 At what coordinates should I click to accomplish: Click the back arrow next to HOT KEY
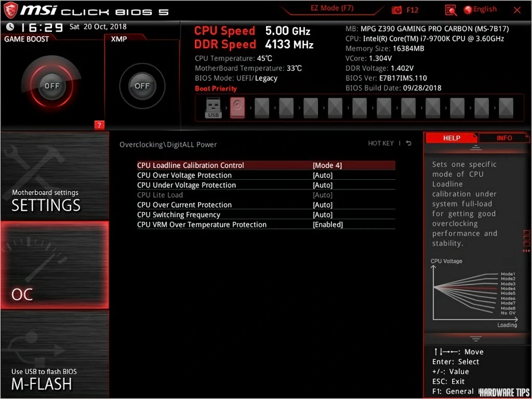(409, 143)
